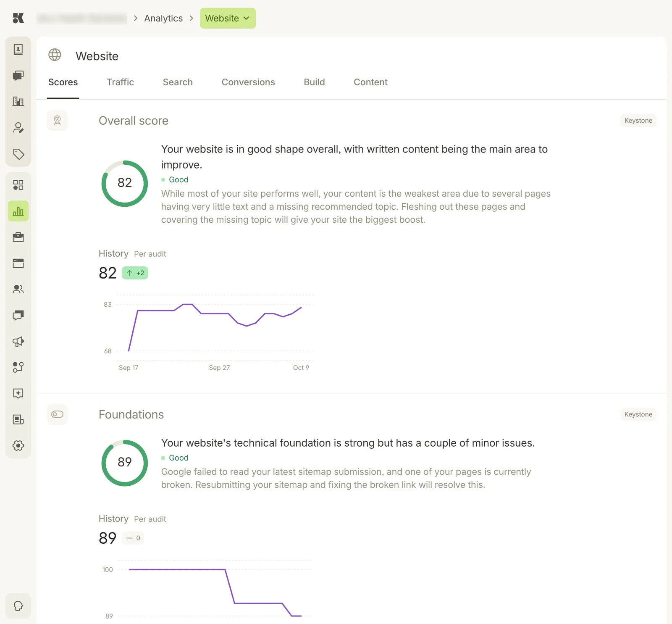Image resolution: width=672 pixels, height=624 pixels.
Task: Select the highlighted bar chart analytics icon
Action: pyautogui.click(x=18, y=211)
